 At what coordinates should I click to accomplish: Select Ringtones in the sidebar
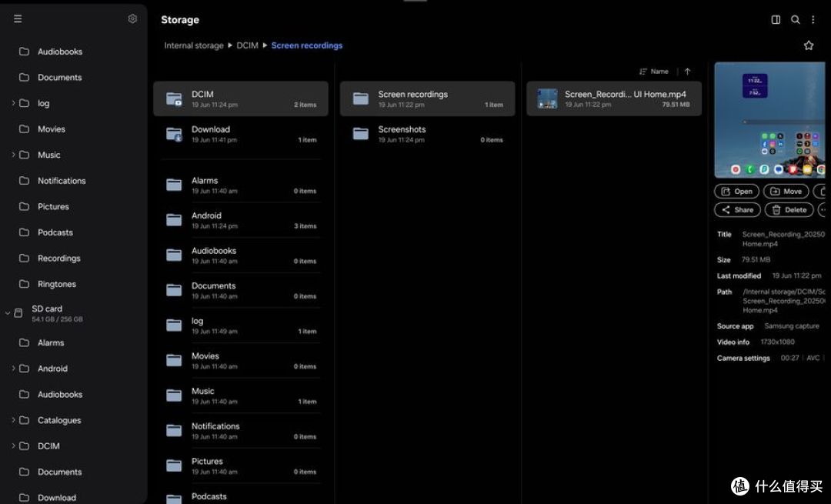point(57,284)
